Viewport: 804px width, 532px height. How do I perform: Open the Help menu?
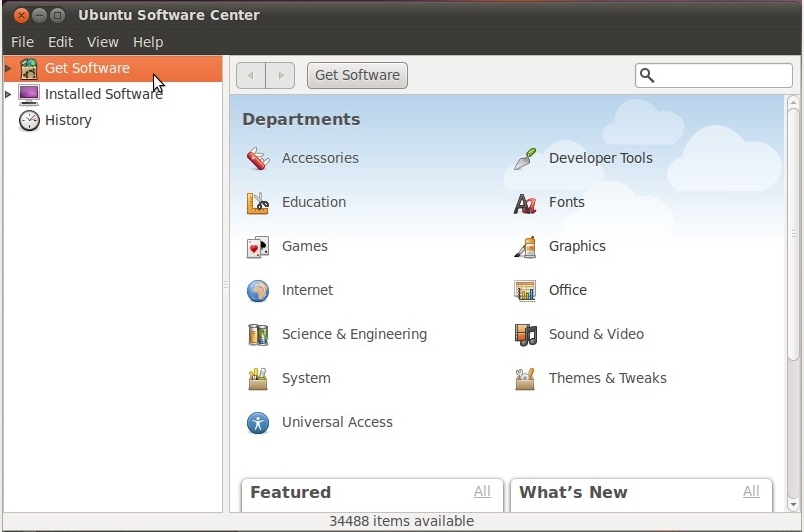(x=148, y=42)
